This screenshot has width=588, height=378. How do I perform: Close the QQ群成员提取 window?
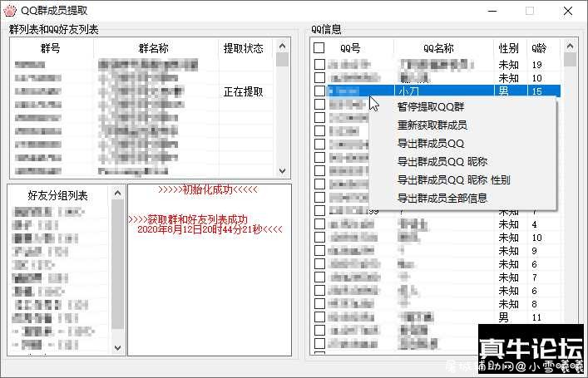click(568, 11)
